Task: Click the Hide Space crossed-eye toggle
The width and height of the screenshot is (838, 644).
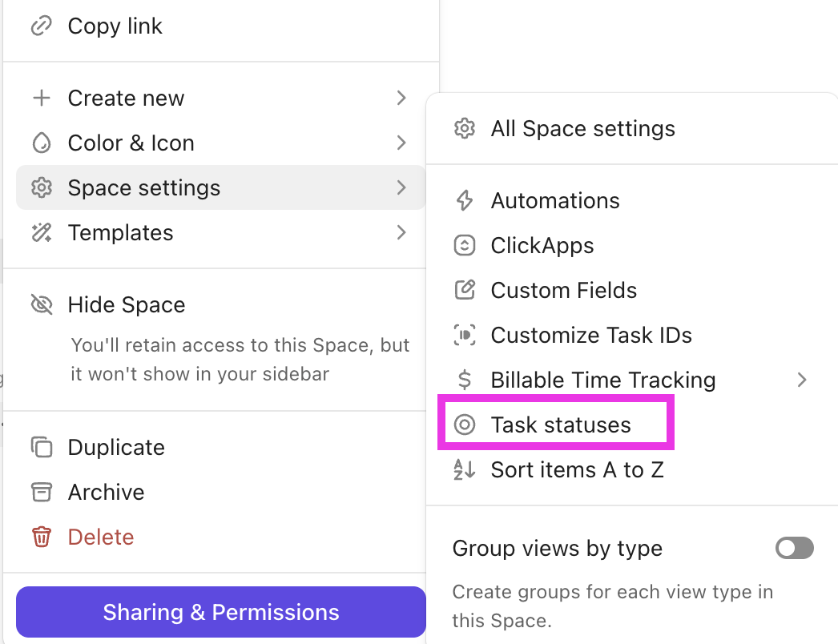Action: point(42,304)
